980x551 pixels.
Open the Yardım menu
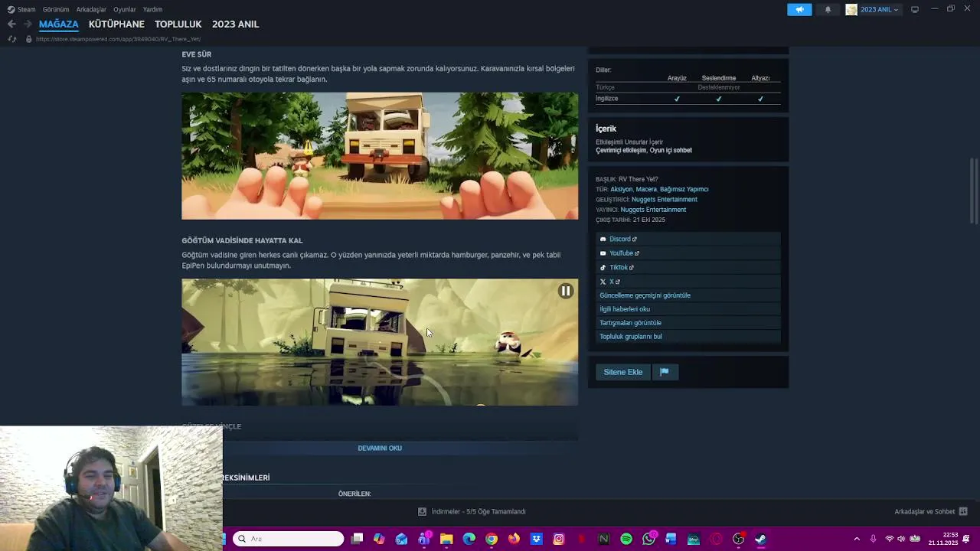152,9
